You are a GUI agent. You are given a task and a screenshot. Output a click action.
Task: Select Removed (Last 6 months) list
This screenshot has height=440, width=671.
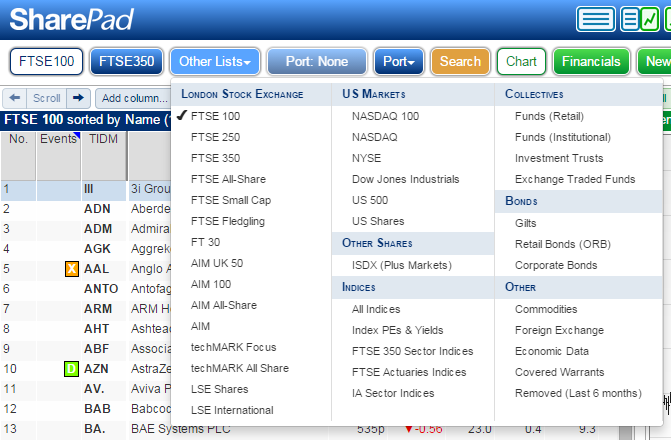click(x=578, y=393)
